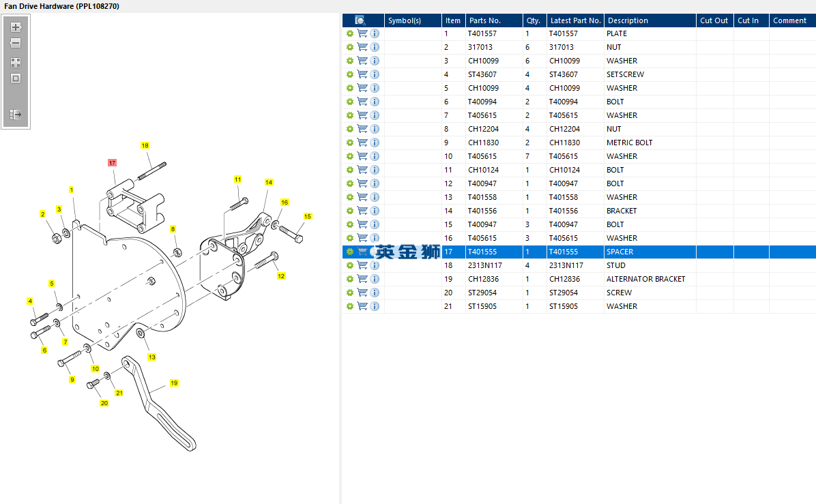Select the SPACER description in highlighted row
Viewport: 816px width, 504px height.
pyautogui.click(x=620, y=252)
